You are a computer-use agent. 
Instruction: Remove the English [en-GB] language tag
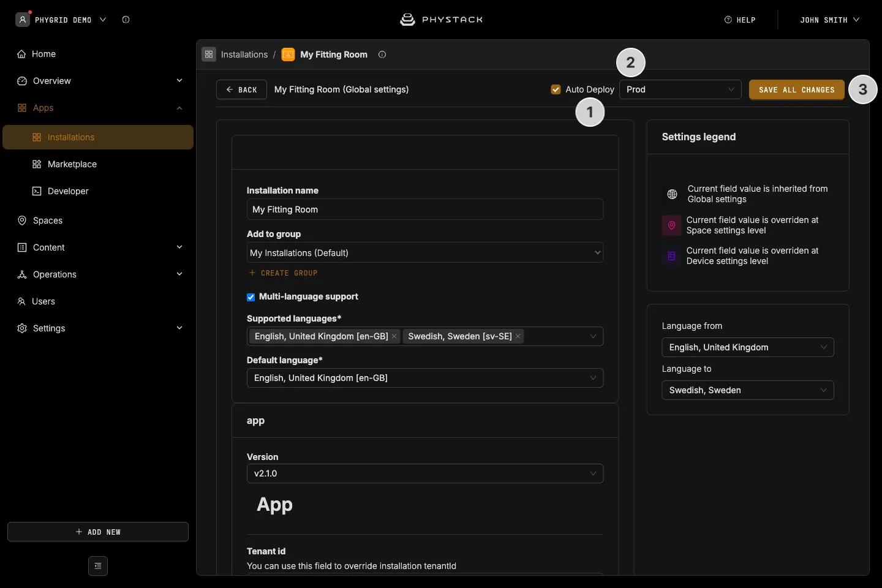coord(394,336)
